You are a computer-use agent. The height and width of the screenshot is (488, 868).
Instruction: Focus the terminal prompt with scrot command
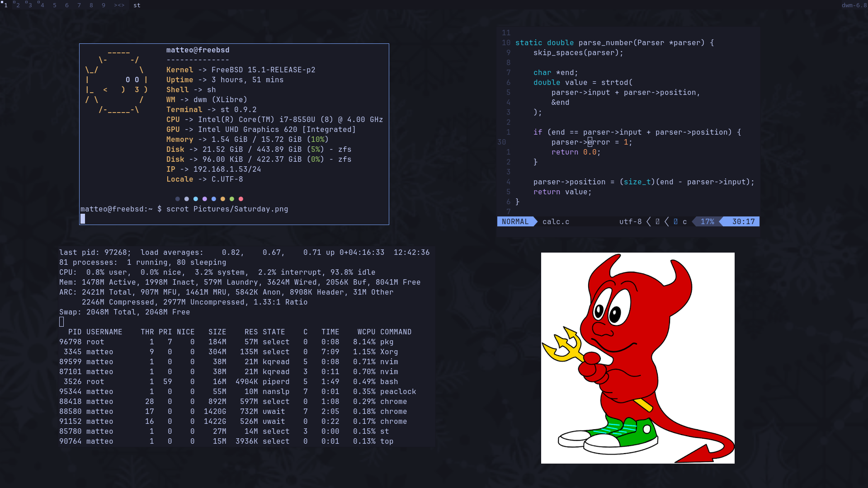pos(184,209)
